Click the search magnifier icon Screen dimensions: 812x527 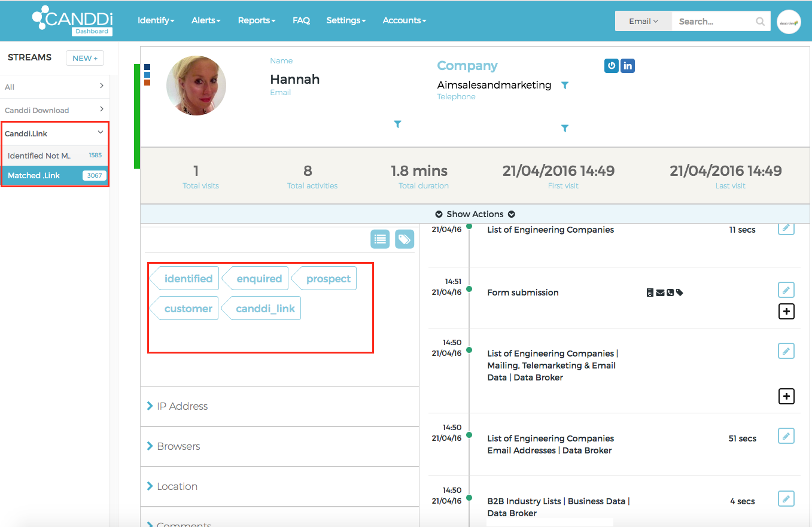pyautogui.click(x=760, y=22)
